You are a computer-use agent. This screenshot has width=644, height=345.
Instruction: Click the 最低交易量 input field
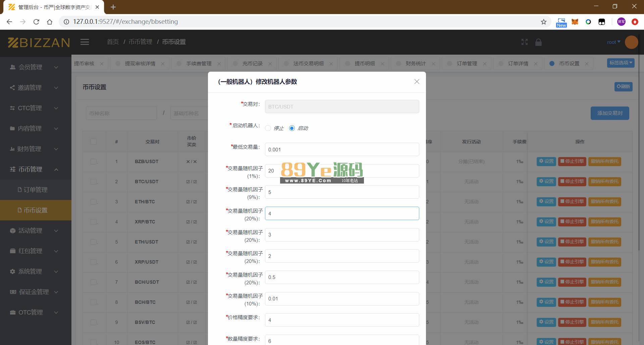(x=342, y=150)
